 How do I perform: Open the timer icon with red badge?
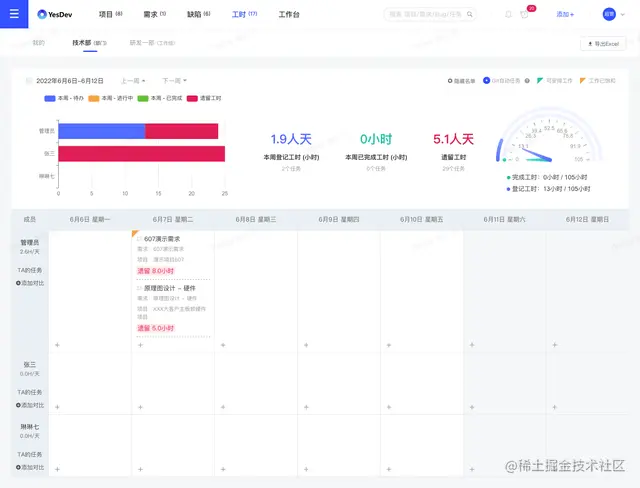coord(524,14)
